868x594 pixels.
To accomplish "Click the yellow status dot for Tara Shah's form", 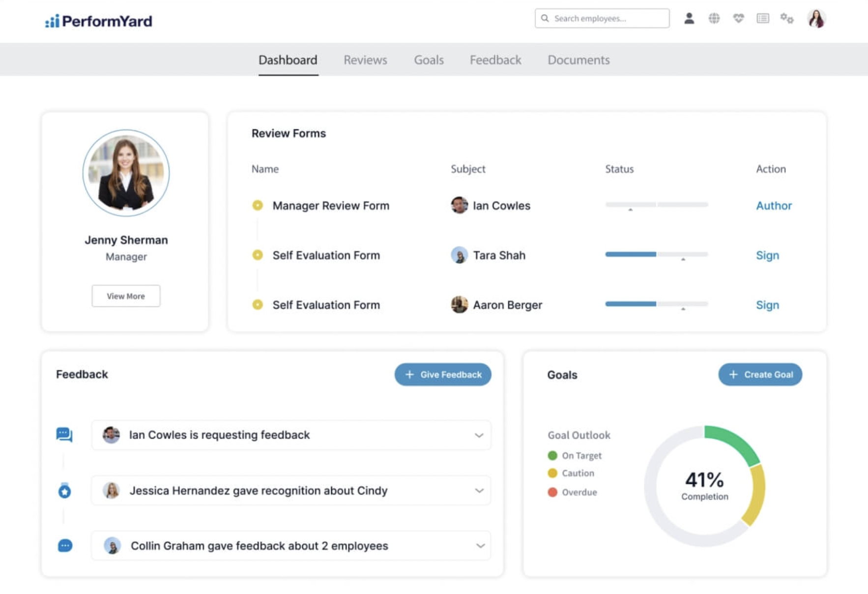I will point(258,255).
